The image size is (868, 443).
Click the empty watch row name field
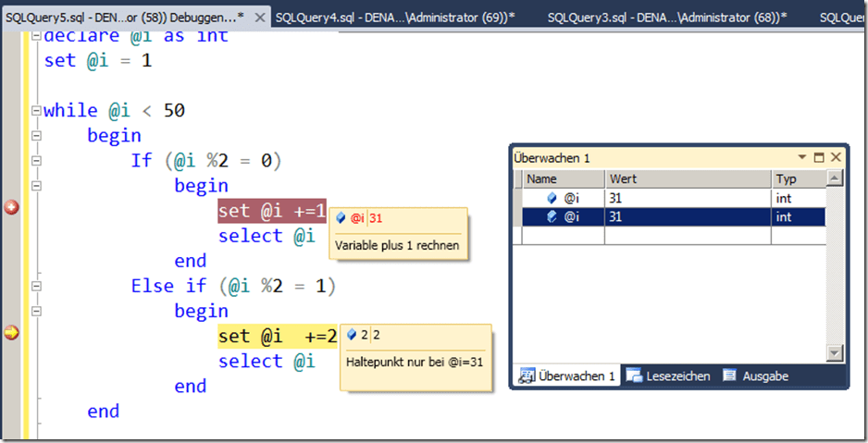click(x=564, y=236)
